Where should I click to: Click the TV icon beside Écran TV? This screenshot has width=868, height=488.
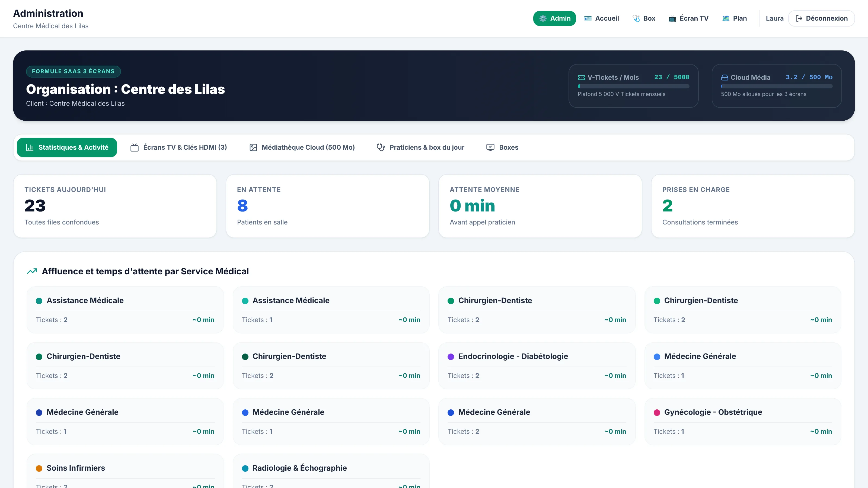pyautogui.click(x=672, y=18)
